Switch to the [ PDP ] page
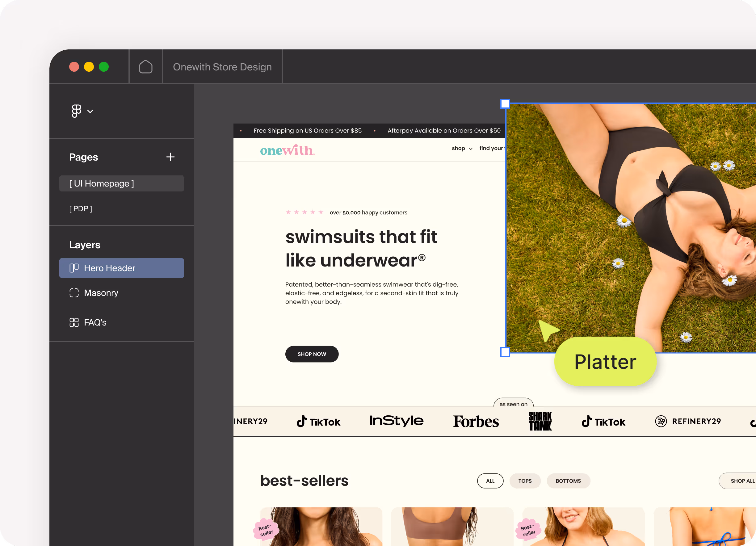 [x=81, y=209]
